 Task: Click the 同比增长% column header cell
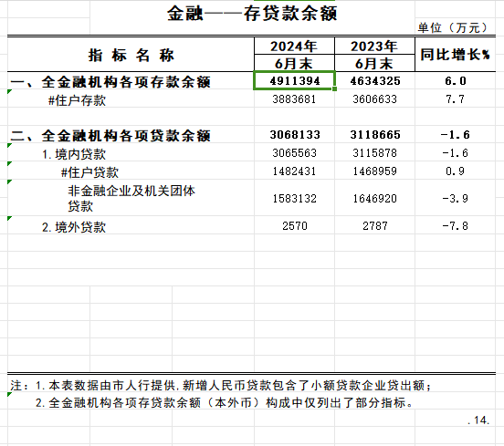tap(455, 54)
